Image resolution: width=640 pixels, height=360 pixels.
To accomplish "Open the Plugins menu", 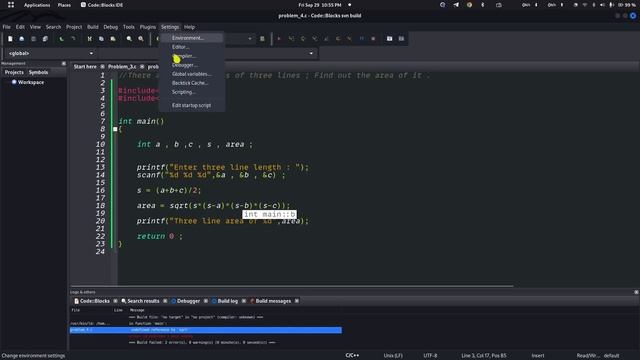I will (x=148, y=27).
